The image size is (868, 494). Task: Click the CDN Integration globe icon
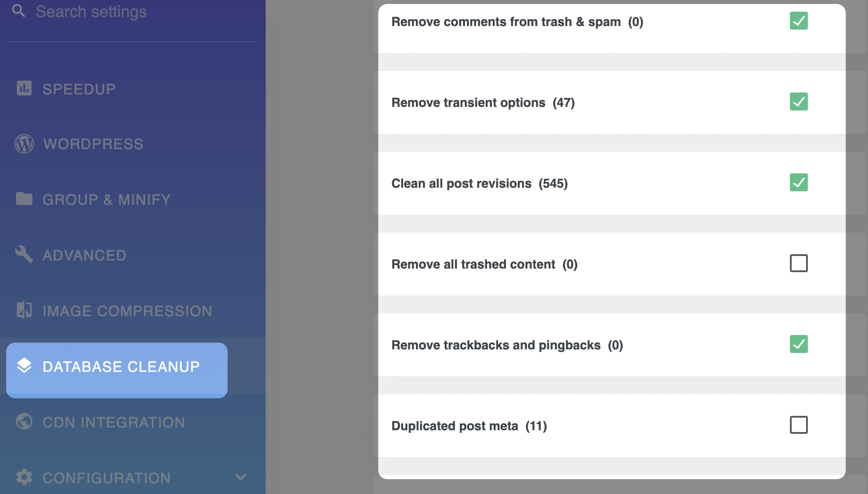[24, 421]
